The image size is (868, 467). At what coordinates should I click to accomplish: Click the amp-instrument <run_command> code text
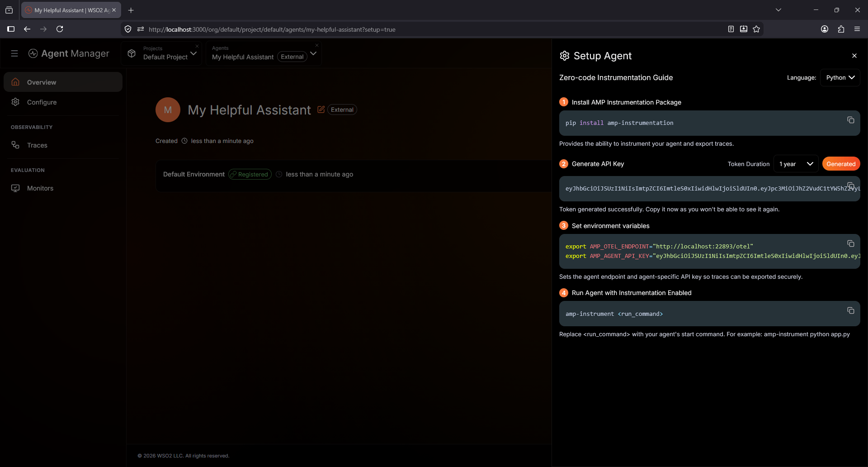614,314
